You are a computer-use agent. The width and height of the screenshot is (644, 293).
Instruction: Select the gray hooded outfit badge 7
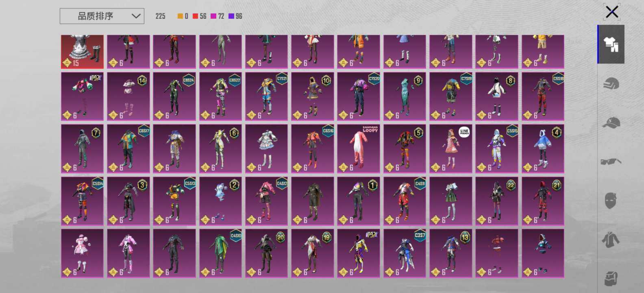click(83, 149)
